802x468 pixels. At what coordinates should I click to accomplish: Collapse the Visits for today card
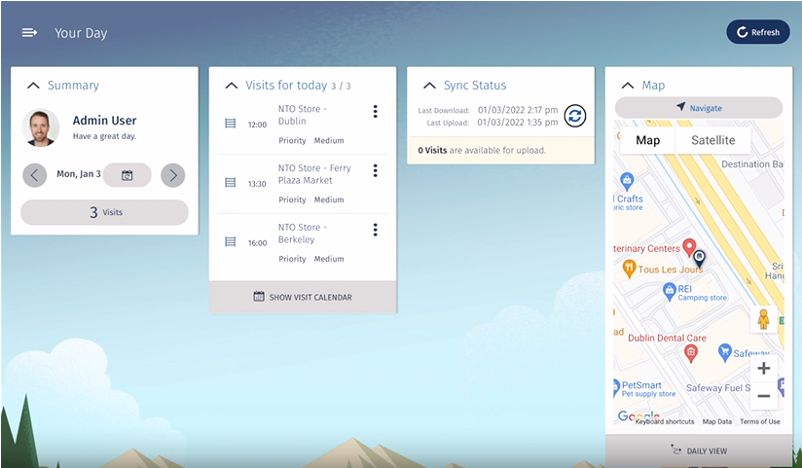(x=231, y=86)
